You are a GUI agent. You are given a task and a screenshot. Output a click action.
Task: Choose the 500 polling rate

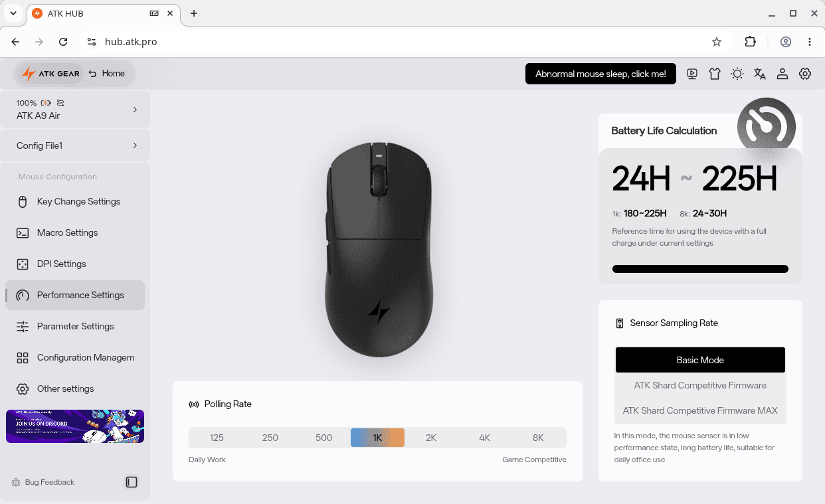coord(323,438)
